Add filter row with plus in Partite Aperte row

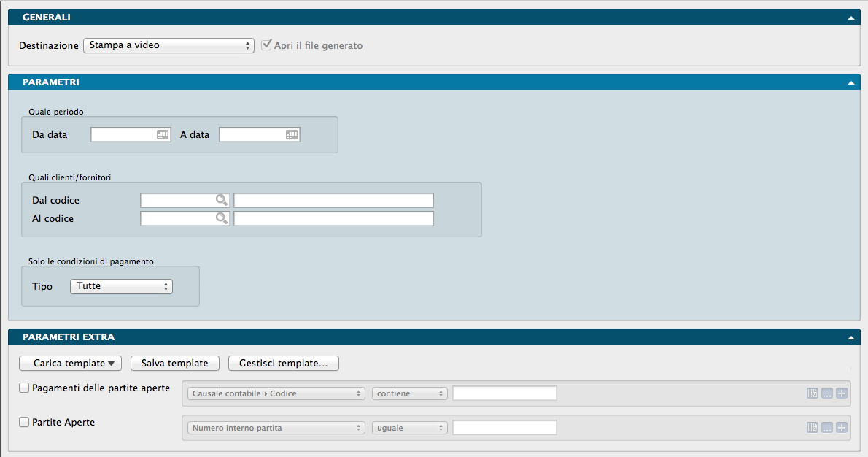[842, 428]
